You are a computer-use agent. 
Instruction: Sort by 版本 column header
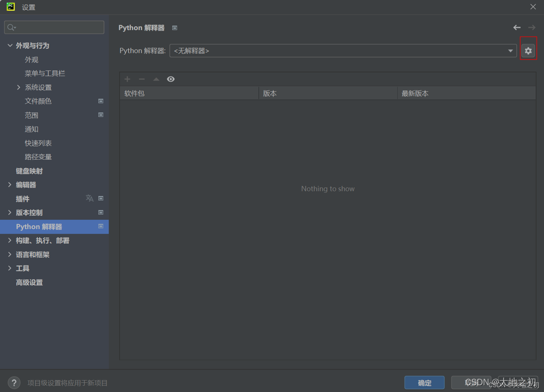click(x=328, y=93)
